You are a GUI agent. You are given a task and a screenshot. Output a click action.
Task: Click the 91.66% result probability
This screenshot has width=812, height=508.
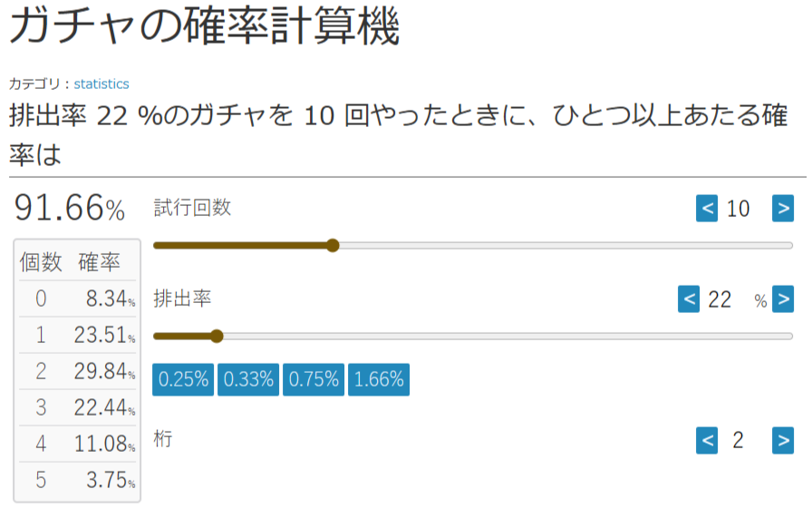click(70, 209)
